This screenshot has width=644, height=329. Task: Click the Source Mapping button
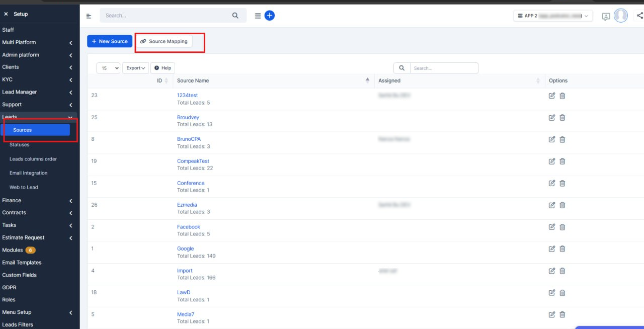pyautogui.click(x=164, y=41)
